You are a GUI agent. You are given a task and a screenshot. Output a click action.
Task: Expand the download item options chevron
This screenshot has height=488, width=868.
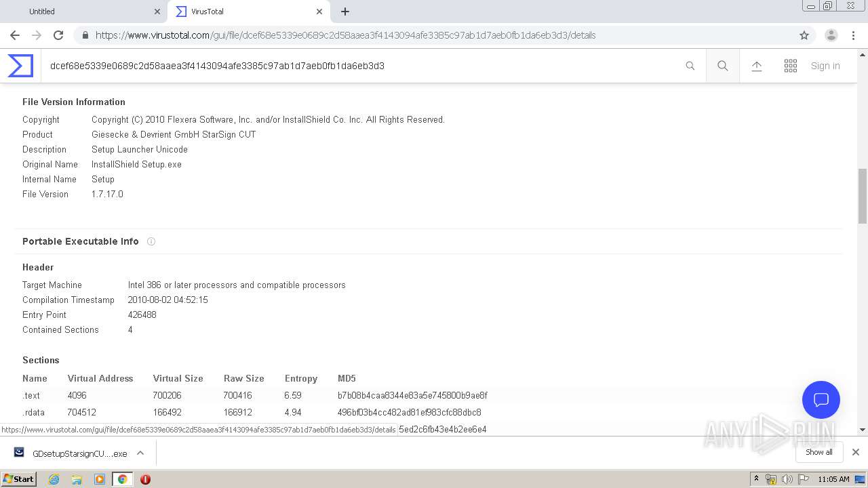140,453
